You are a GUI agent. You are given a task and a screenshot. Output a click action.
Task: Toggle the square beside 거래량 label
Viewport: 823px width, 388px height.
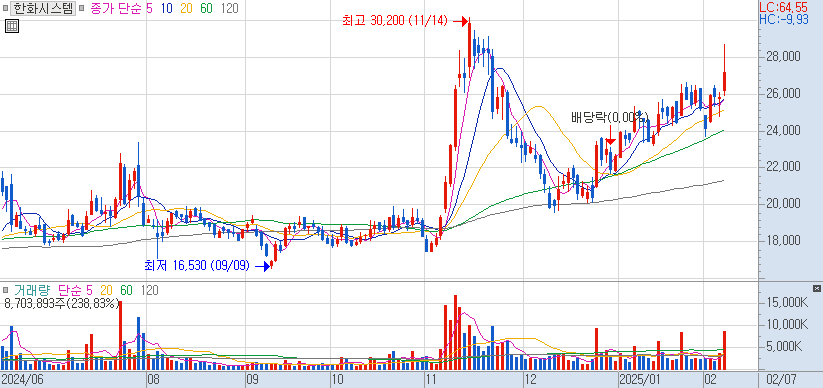coord(6,290)
